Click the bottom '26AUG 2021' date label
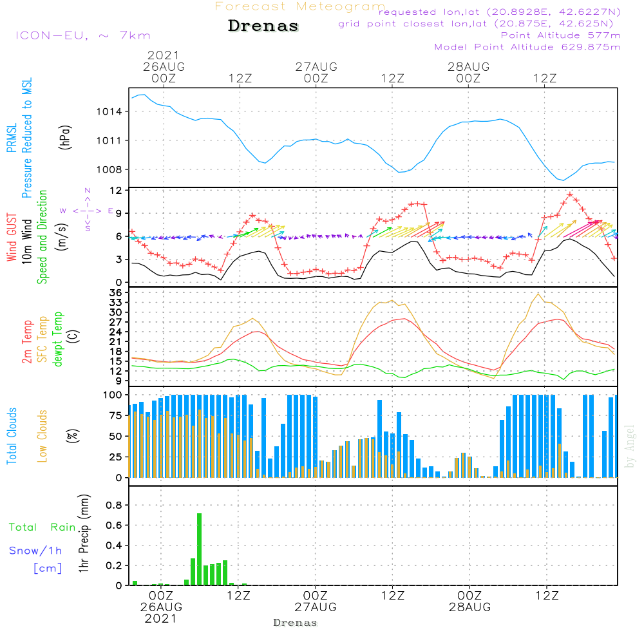 [x=161, y=613]
